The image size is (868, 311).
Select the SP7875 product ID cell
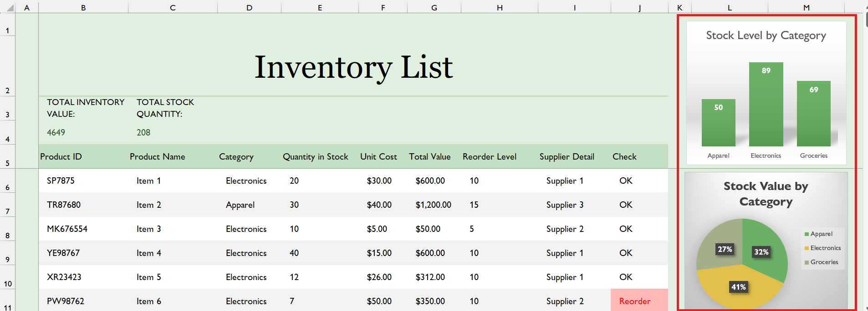83,181
